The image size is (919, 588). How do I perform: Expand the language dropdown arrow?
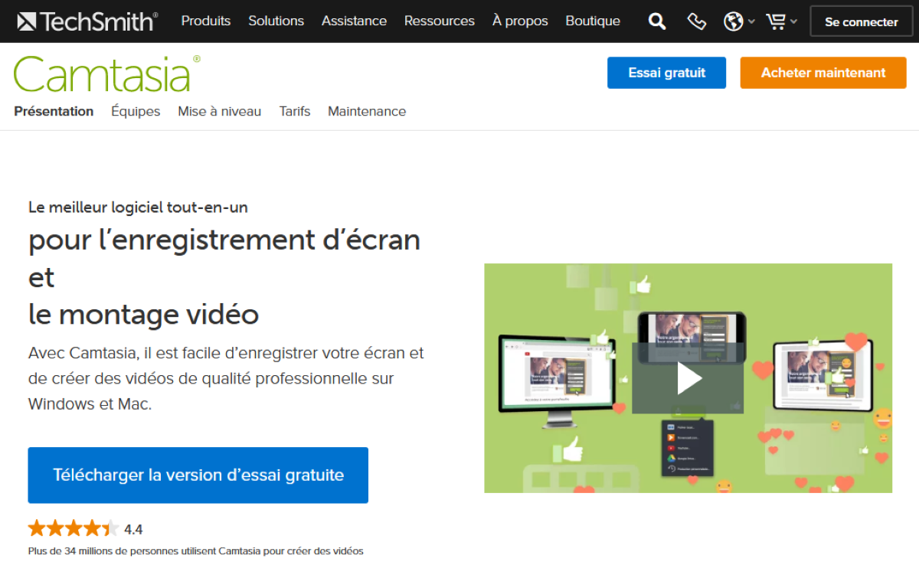click(751, 22)
